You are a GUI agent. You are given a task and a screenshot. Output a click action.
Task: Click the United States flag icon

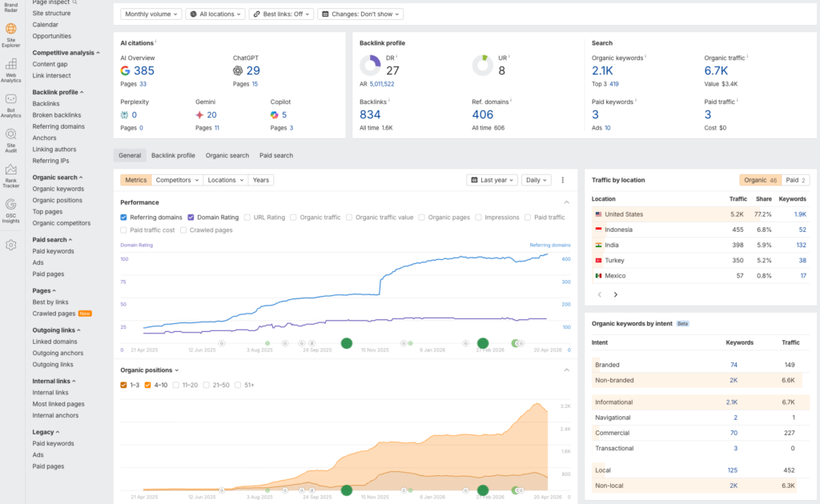point(598,214)
